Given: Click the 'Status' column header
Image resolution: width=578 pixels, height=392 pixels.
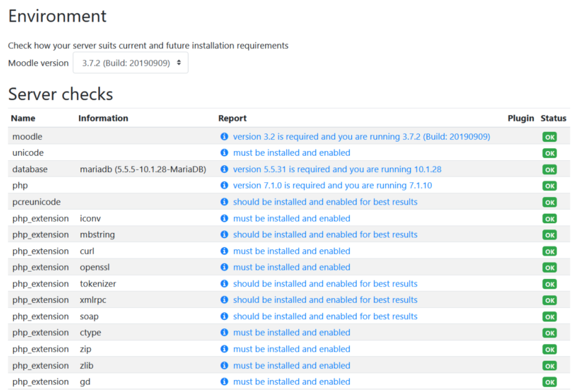Looking at the screenshot, I should point(553,118).
